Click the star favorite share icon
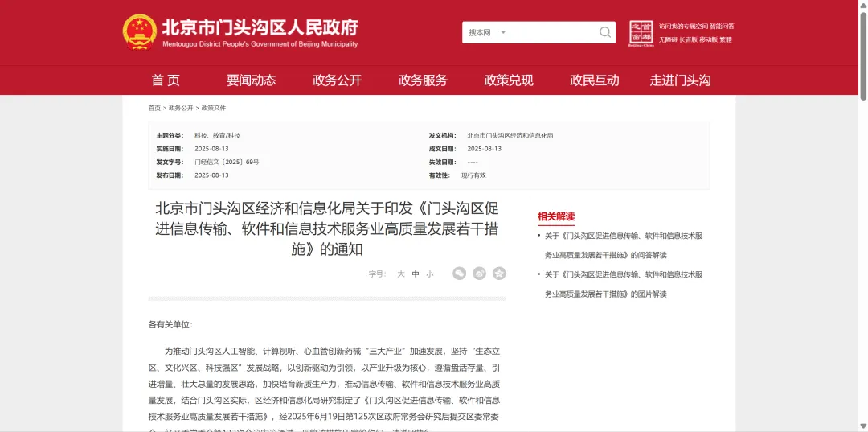 click(499, 273)
